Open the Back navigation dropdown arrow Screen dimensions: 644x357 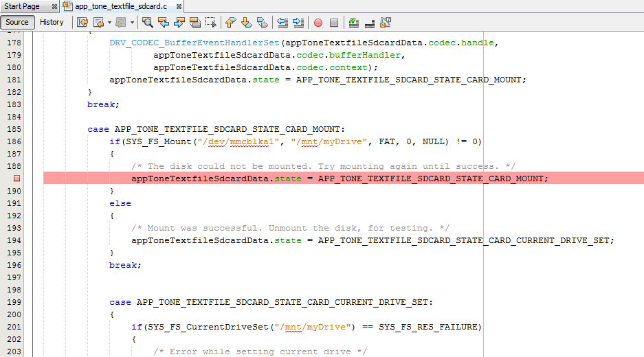[x=110, y=23]
